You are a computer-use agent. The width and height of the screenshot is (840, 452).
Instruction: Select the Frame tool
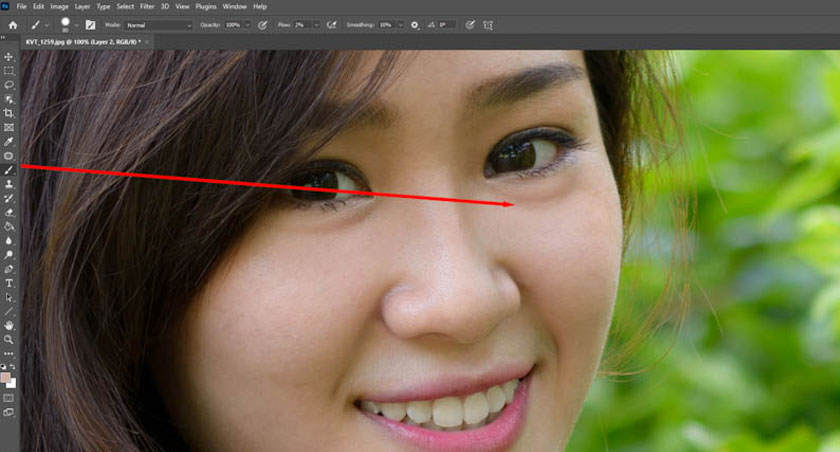click(x=9, y=127)
